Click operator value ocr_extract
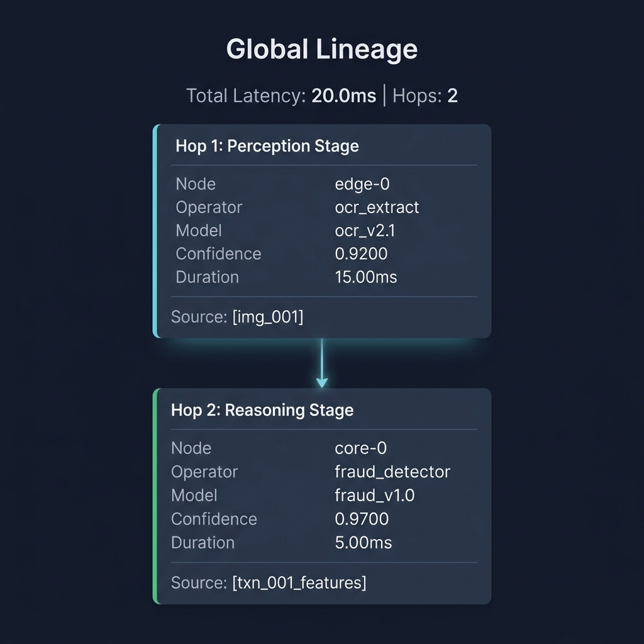This screenshot has width=644, height=644. tap(377, 208)
